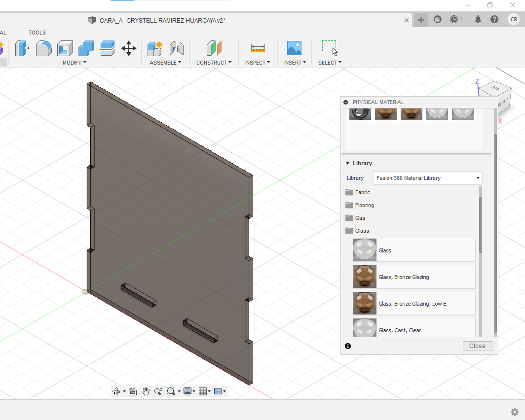Collapse the Library section

(x=347, y=163)
